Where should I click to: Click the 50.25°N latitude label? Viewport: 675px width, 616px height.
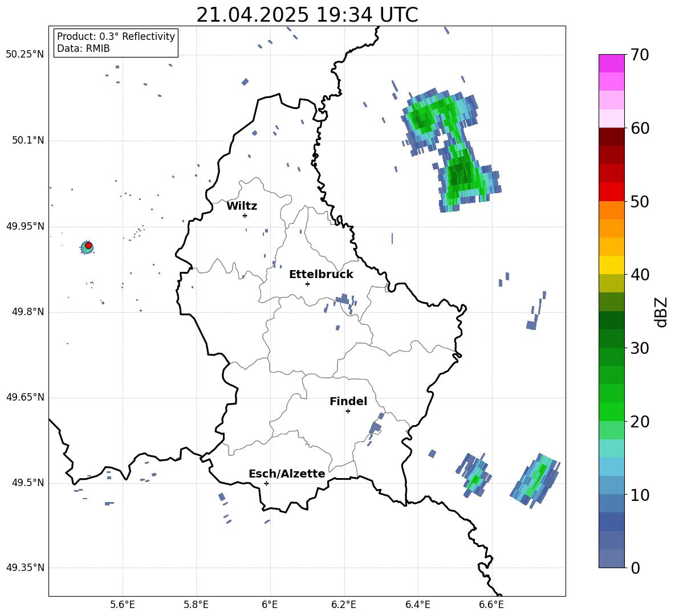click(25, 55)
